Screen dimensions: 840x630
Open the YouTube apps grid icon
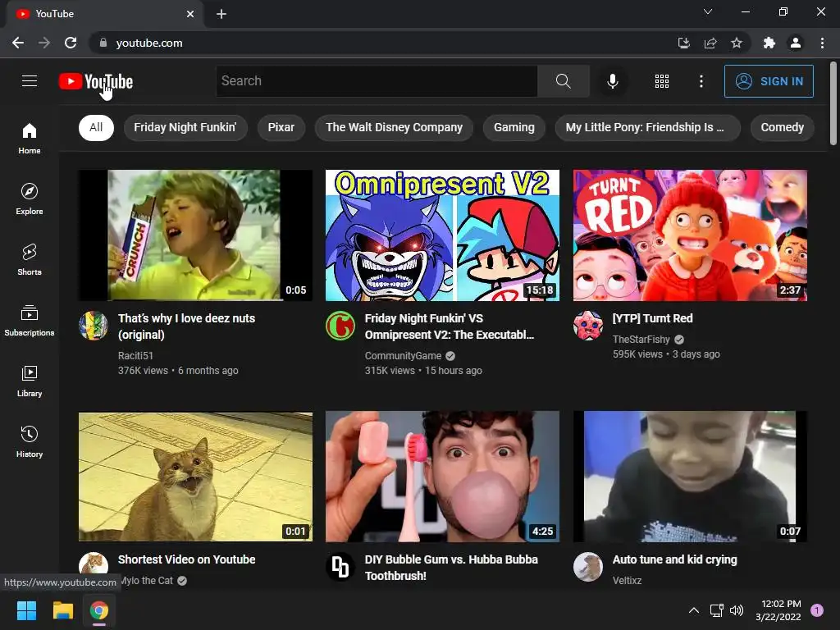click(662, 81)
